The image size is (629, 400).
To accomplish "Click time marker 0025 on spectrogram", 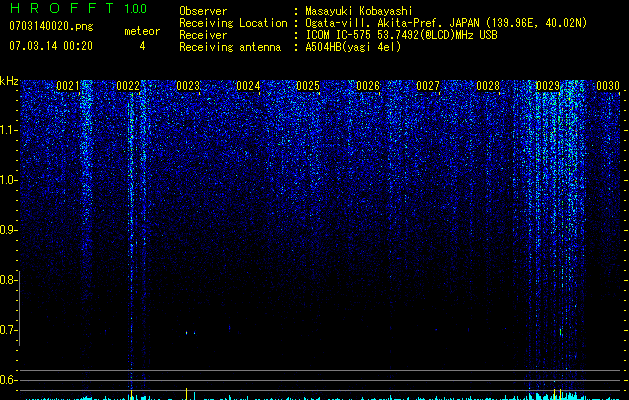I will (308, 86).
